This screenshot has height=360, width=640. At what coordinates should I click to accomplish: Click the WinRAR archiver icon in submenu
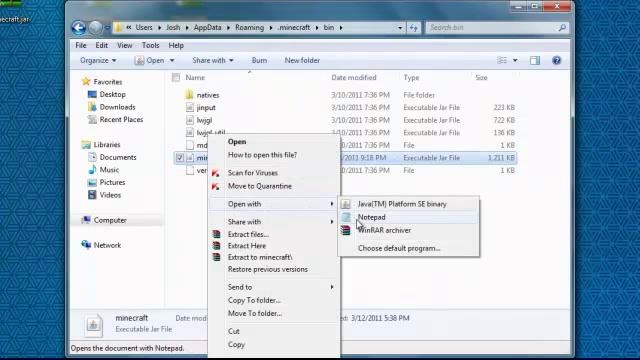click(x=346, y=230)
